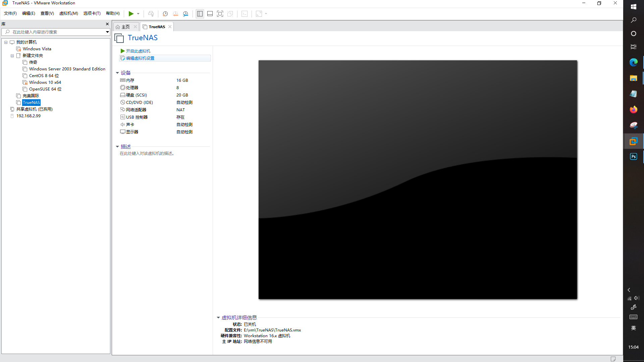Open the console view toolbar icon

tap(245, 14)
